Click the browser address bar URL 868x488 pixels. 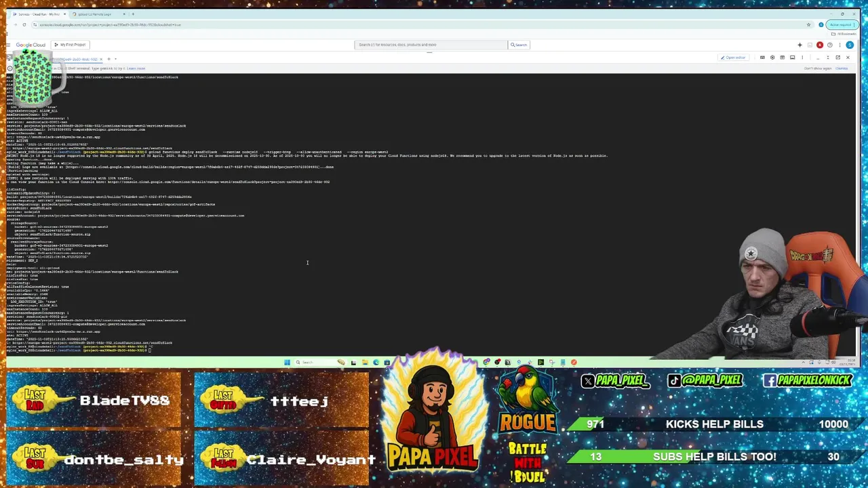tap(111, 24)
